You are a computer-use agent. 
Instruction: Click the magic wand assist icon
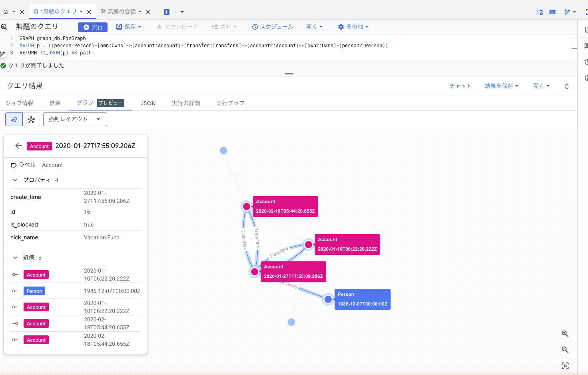(x=567, y=12)
